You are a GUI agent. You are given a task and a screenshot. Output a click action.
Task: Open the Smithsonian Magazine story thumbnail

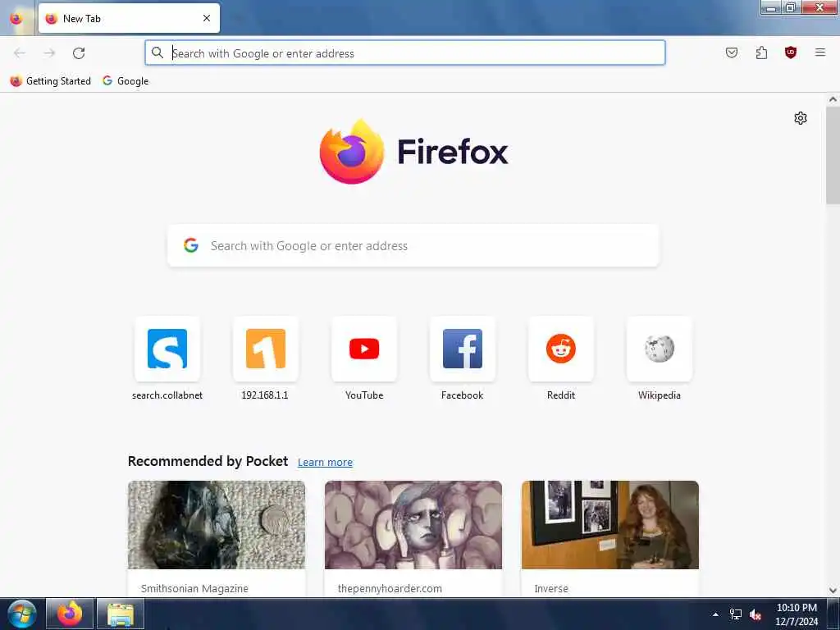[217, 524]
